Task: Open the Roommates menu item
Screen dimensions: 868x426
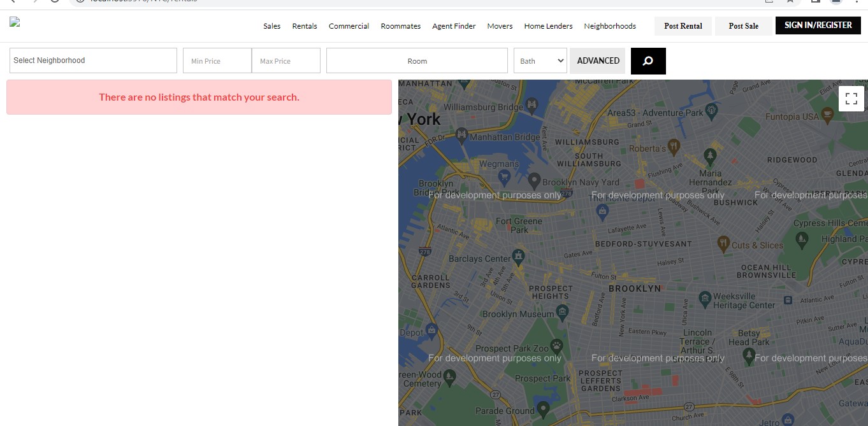Action: (x=401, y=26)
